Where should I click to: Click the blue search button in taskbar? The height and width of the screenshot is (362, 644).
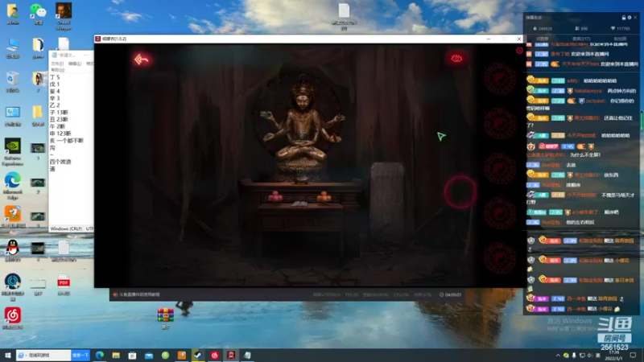(80, 355)
